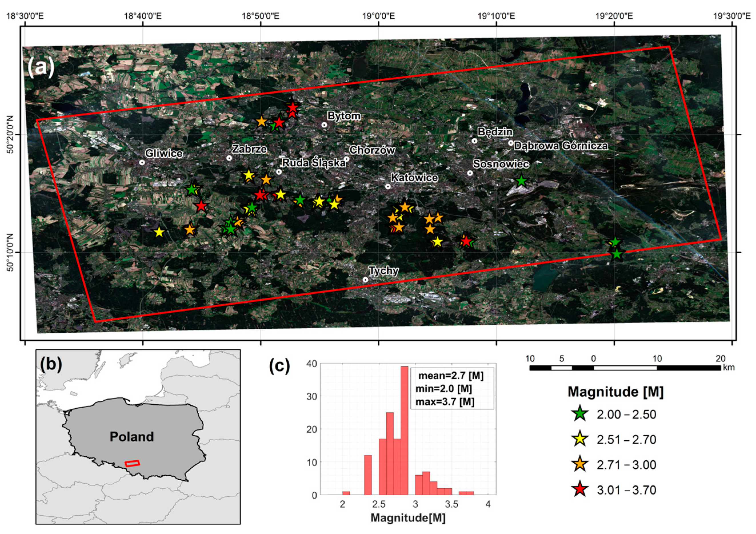Click the Sosnowiec city marker dot
756x534 pixels.
point(470,173)
